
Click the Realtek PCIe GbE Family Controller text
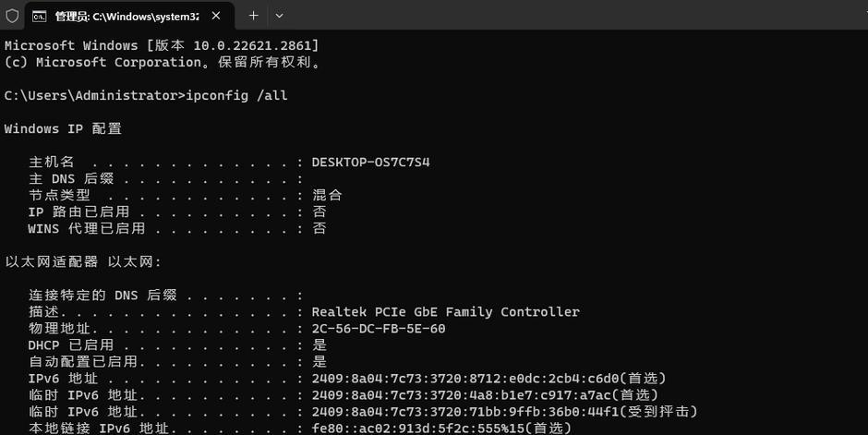(446, 311)
